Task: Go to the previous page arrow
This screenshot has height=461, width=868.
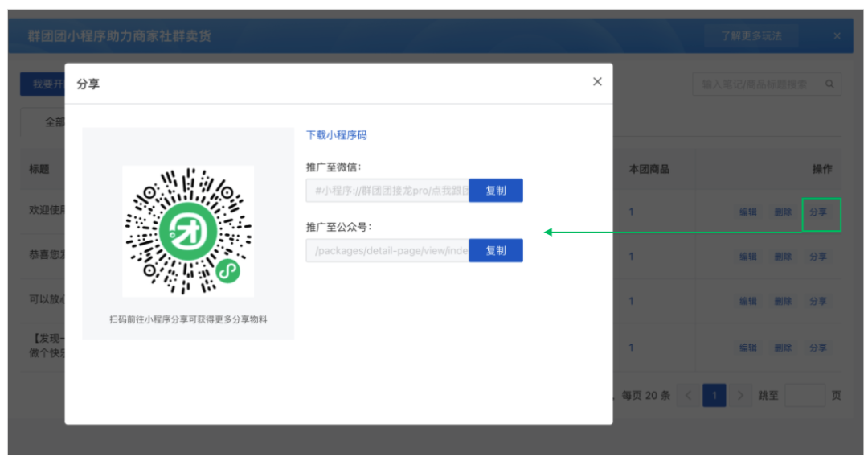Action: pos(689,396)
